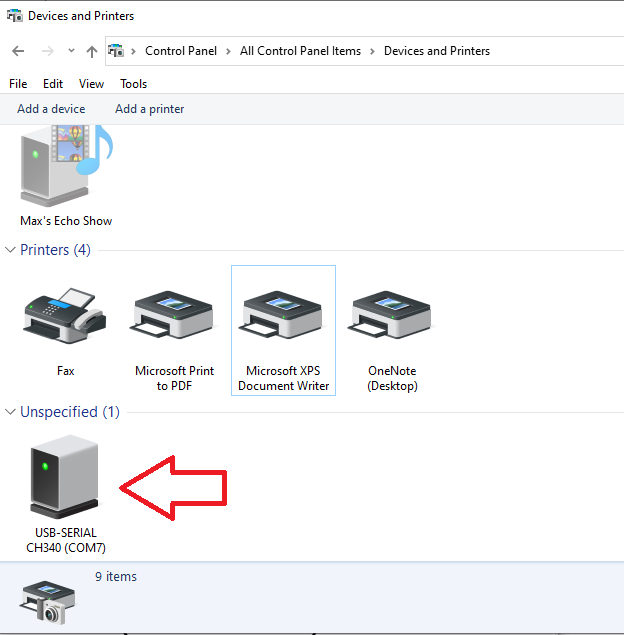Click Add a device

[51, 109]
